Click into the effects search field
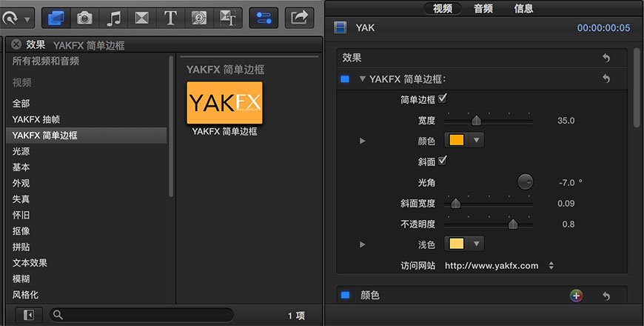The width and height of the screenshot is (644, 326). click(x=141, y=315)
